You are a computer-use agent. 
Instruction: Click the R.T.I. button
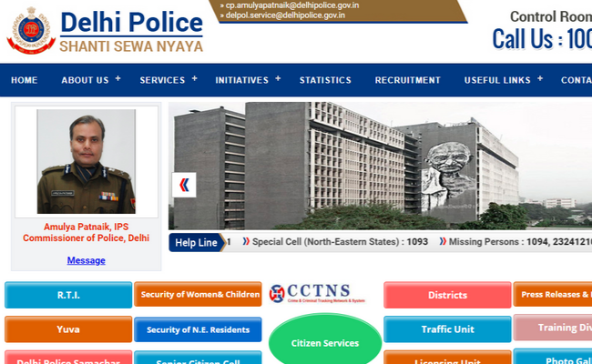68,295
